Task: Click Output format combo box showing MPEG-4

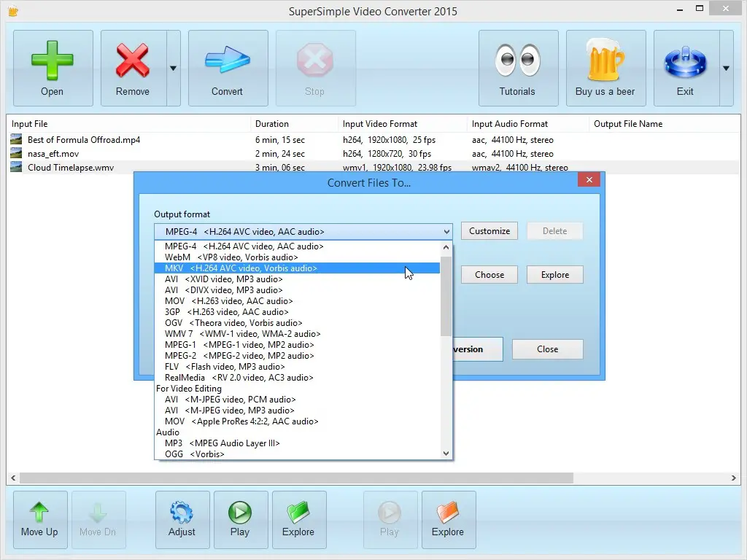Action: (x=303, y=232)
